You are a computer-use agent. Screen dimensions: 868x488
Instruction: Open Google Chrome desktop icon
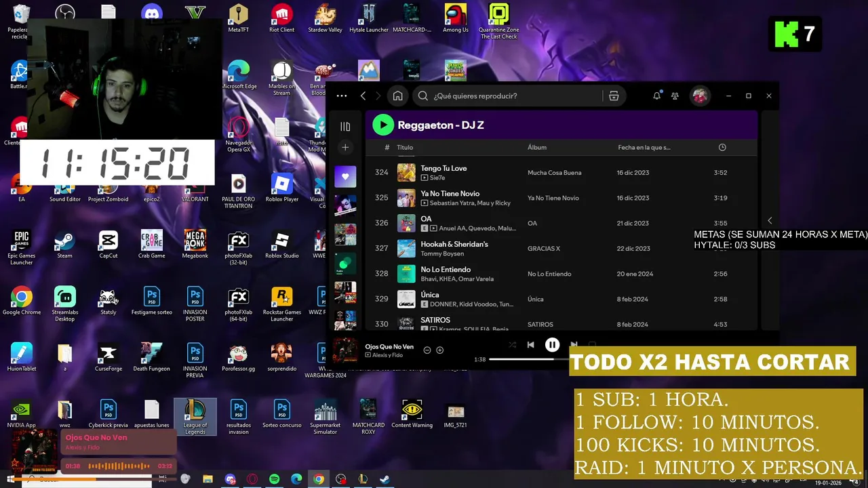click(x=21, y=300)
